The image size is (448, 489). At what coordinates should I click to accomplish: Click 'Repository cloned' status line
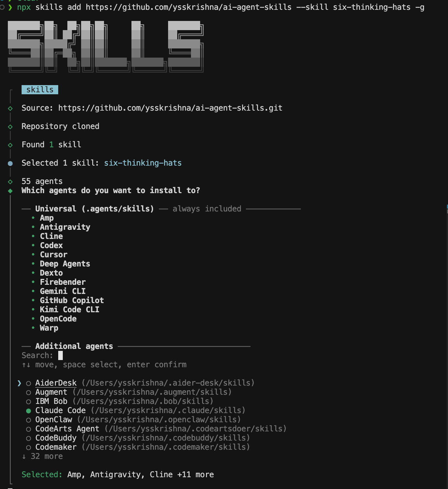(x=60, y=126)
